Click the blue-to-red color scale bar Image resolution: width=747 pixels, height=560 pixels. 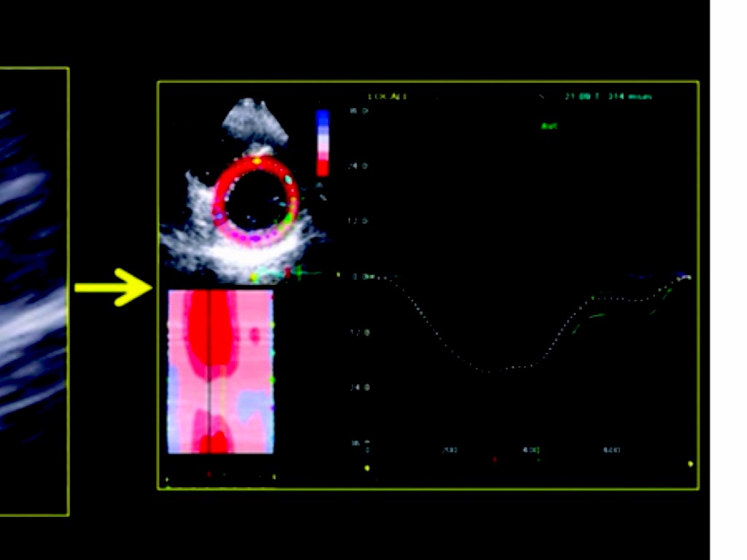322,143
